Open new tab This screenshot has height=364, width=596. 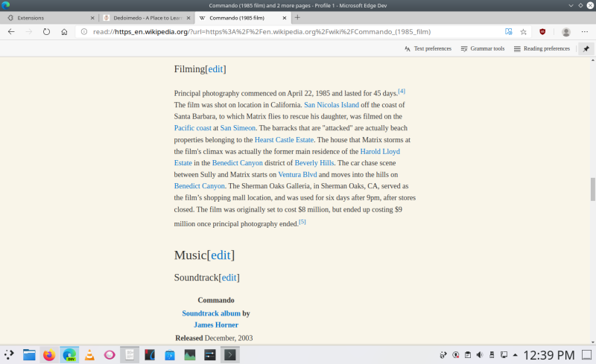[297, 17]
